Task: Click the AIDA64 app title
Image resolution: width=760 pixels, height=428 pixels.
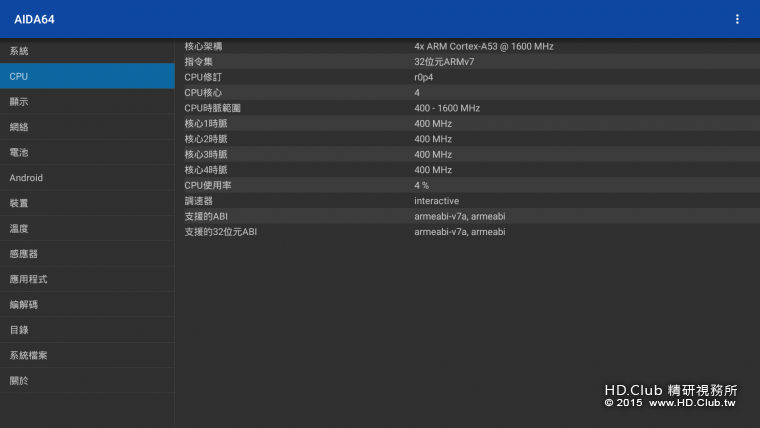Action: (34, 19)
